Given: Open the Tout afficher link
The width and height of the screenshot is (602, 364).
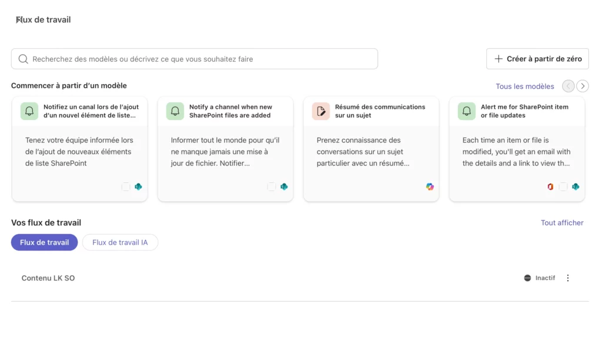Looking at the screenshot, I should point(562,222).
